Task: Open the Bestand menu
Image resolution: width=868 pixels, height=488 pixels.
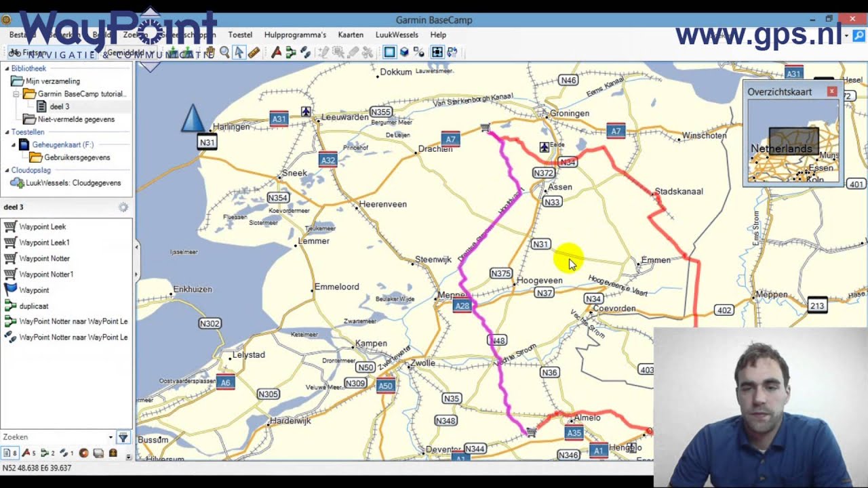Action: (22, 35)
